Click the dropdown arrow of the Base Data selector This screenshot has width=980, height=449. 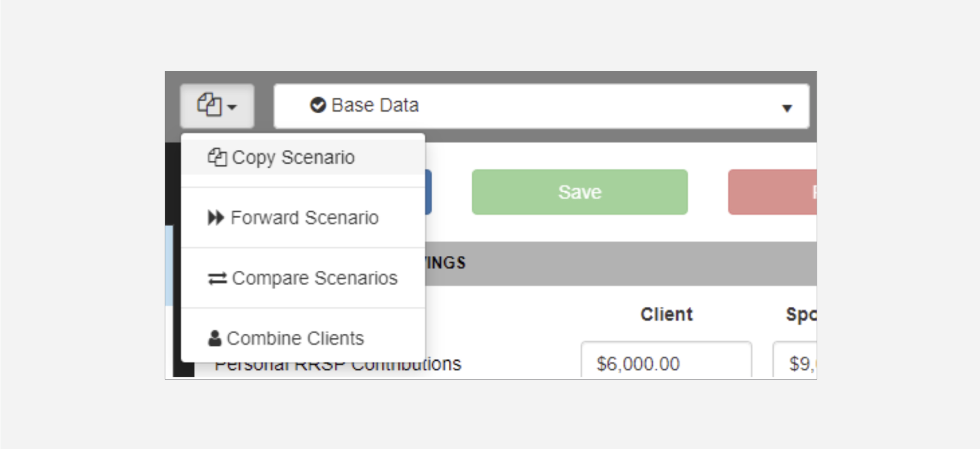coord(787,108)
